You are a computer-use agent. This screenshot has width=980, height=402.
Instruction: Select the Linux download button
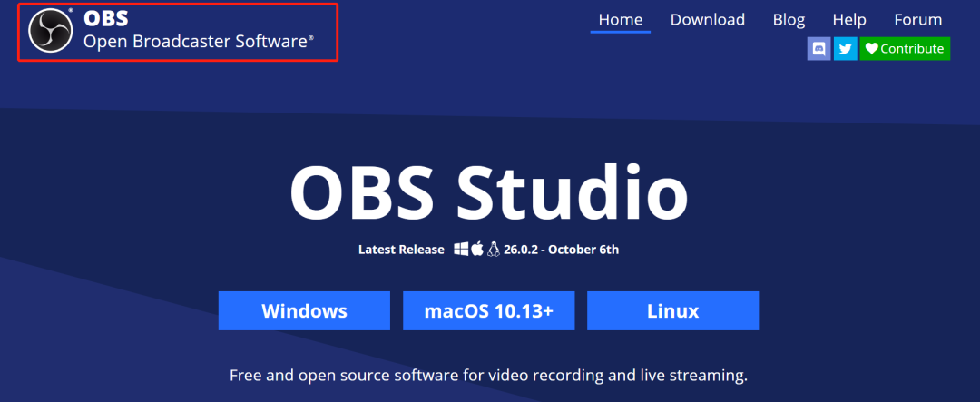point(673,310)
